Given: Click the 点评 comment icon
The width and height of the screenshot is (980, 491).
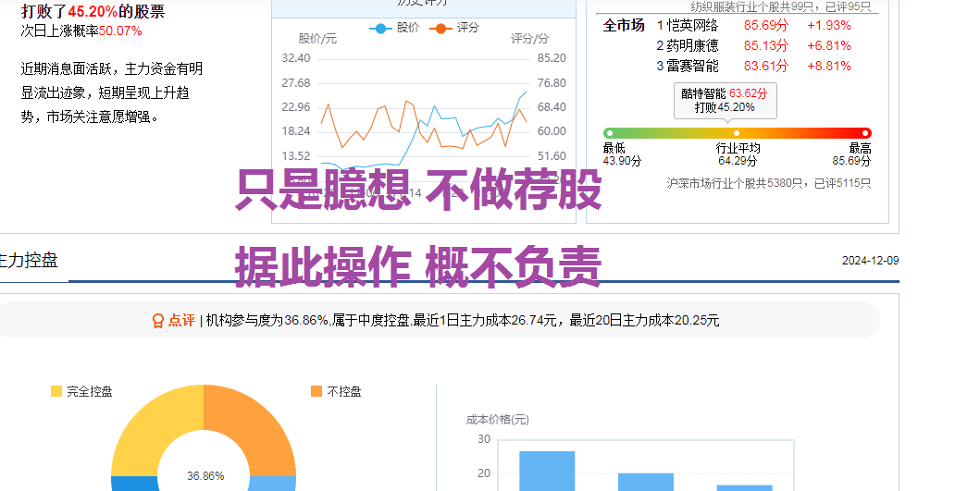Looking at the screenshot, I should pyautogui.click(x=157, y=321).
